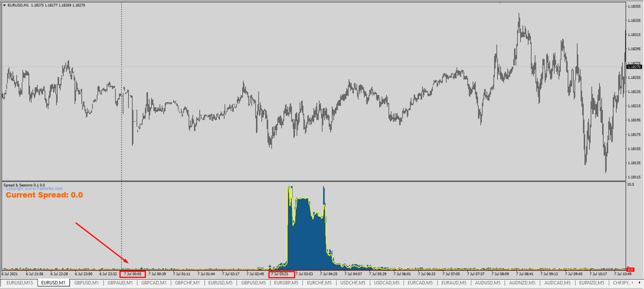Switch to the EURCHF,M5 tab
Viewport: 644px width, 289px height.
coord(320,283)
